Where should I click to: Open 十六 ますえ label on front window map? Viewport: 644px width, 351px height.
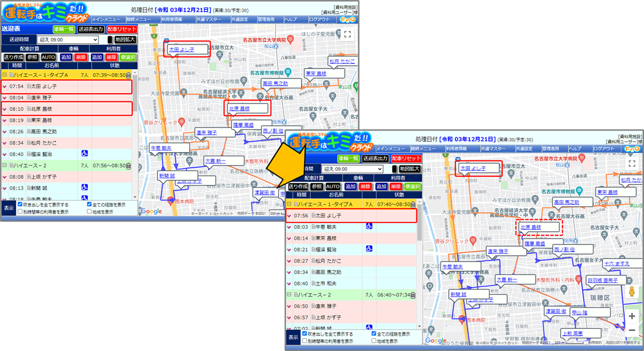[x=616, y=264]
